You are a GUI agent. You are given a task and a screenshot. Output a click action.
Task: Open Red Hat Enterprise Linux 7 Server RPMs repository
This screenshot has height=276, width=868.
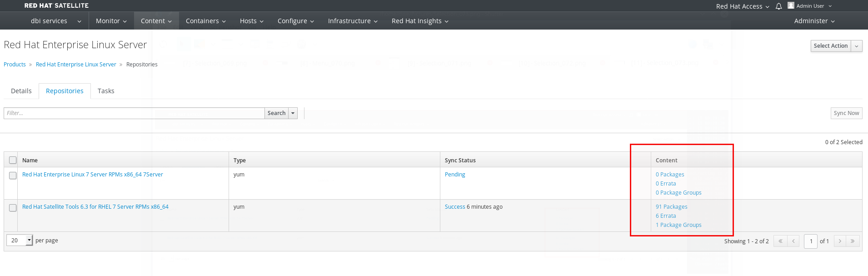(93, 175)
